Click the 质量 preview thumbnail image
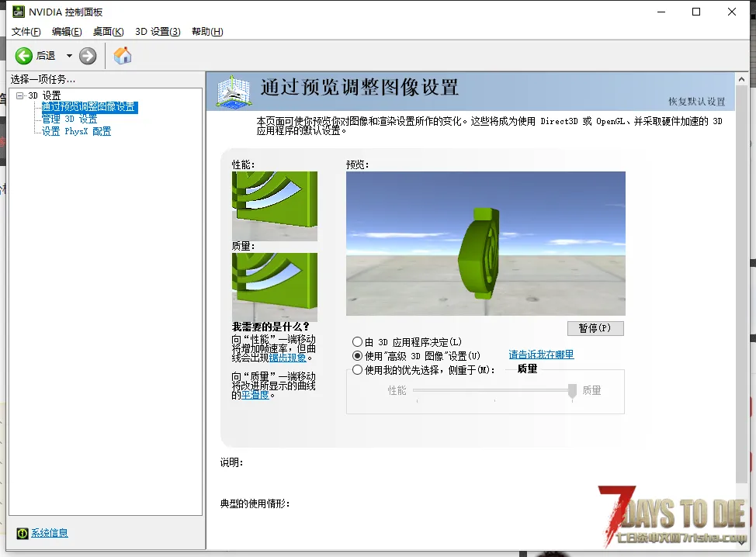This screenshot has width=756, height=557. [x=274, y=286]
